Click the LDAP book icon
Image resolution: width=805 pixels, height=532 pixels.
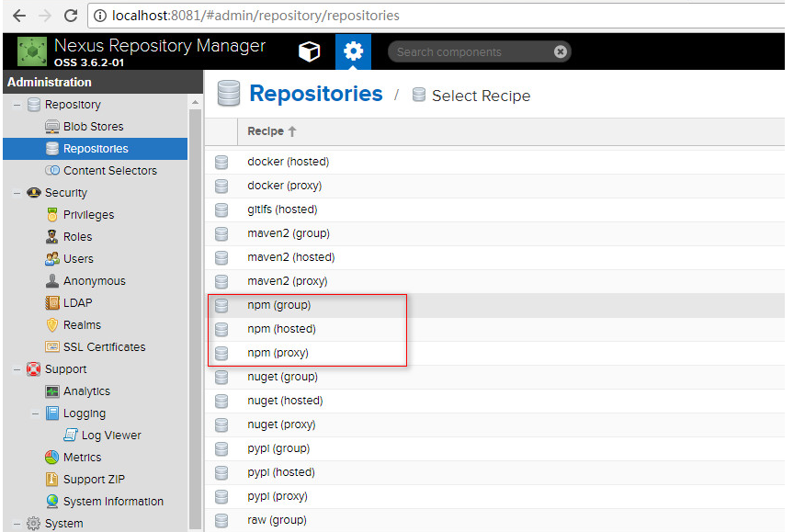pos(51,303)
